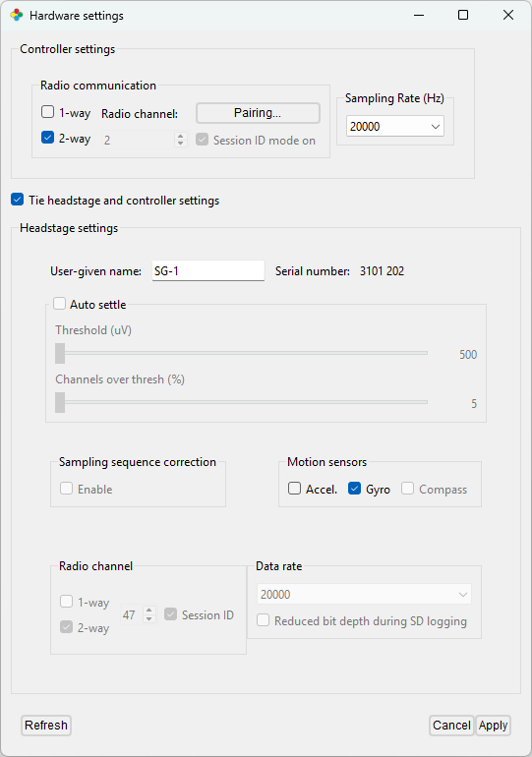This screenshot has width=532, height=757.
Task: Enable the Auto settle checkbox
Action: point(59,304)
